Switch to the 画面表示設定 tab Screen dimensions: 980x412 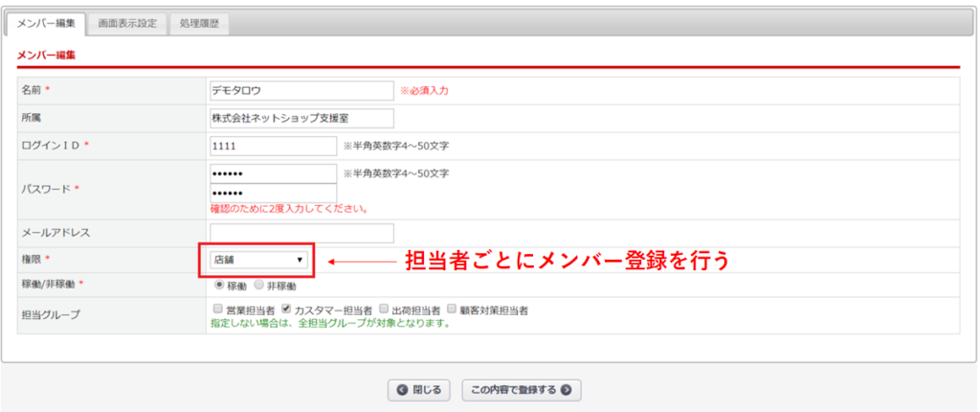(127, 24)
